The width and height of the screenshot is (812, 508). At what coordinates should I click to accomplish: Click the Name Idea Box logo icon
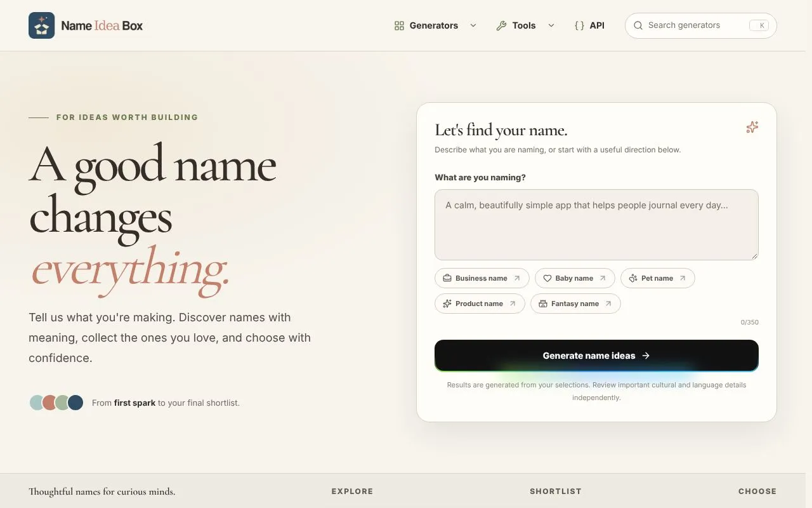[x=41, y=25]
